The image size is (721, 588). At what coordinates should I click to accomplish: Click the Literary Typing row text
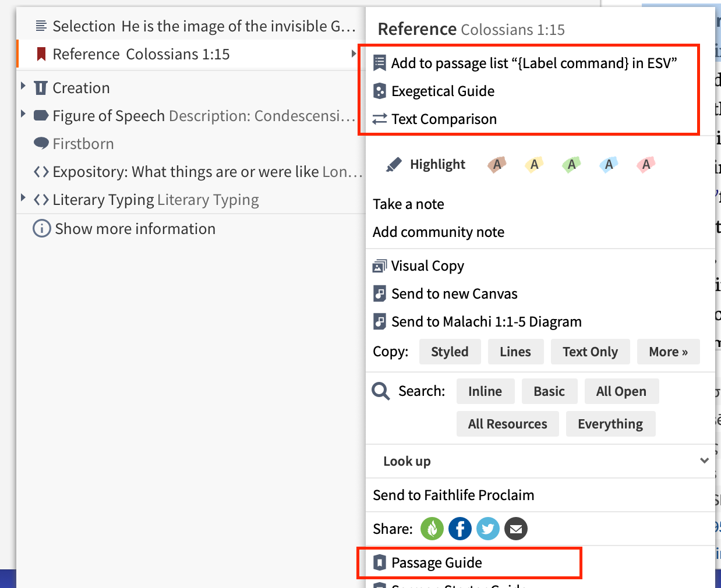click(155, 200)
